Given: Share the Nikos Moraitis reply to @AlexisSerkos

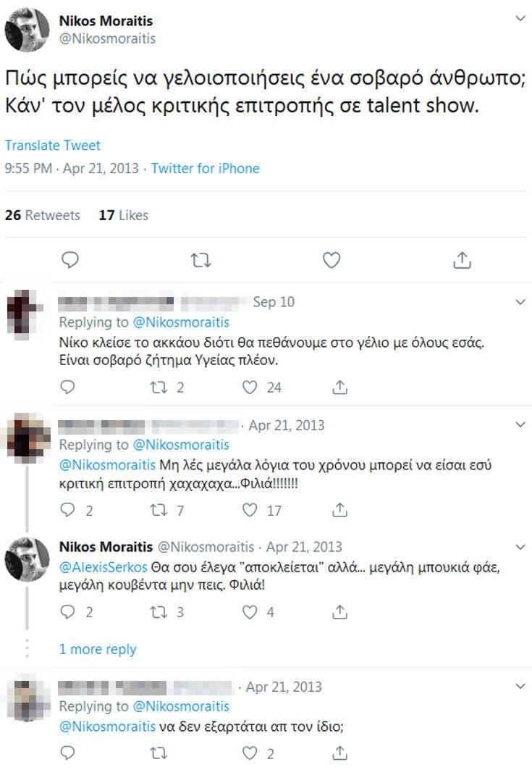Looking at the screenshot, I should pyautogui.click(x=339, y=612).
